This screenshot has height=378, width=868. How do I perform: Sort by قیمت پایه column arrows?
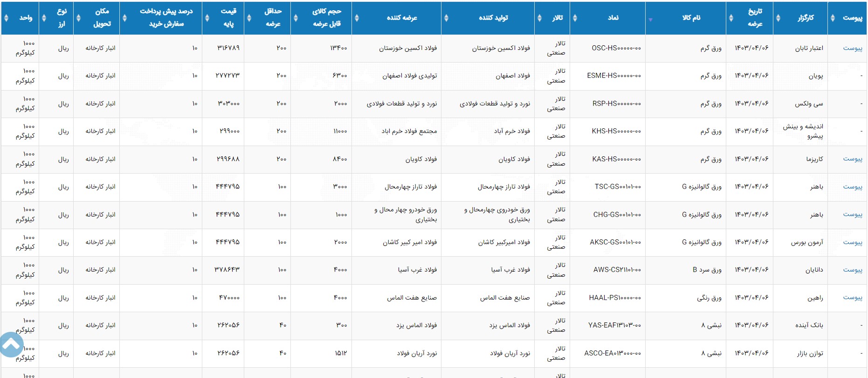click(207, 18)
